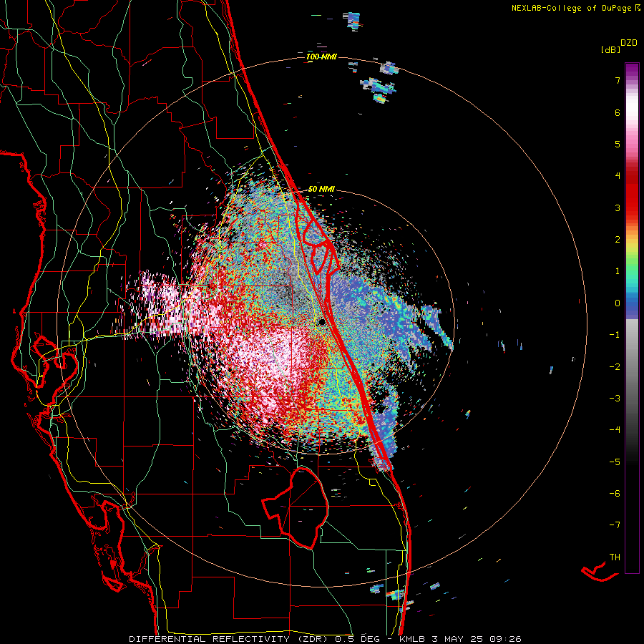Click the ZDR color scale bar
The width and height of the screenshot is (644, 644).
tap(632, 318)
